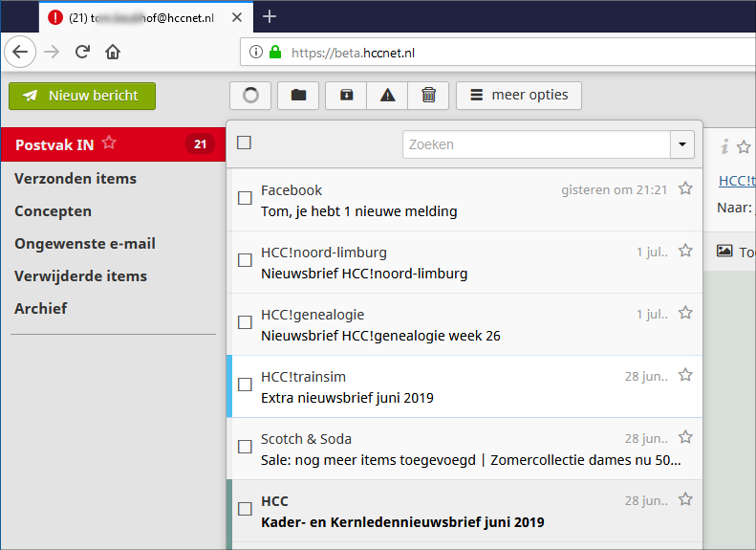Click 'gisteren om 21:21' timestamp
The width and height of the screenshot is (756, 550).
[x=615, y=190]
